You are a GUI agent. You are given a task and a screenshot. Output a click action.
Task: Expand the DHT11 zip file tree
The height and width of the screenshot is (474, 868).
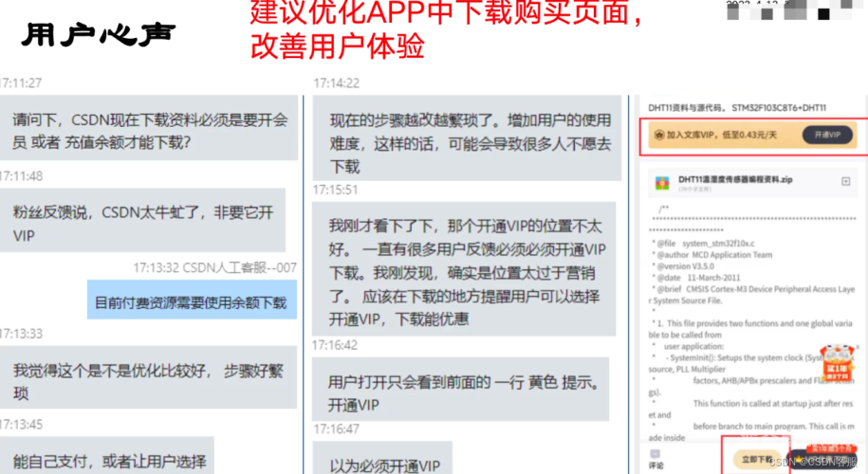coord(846,181)
